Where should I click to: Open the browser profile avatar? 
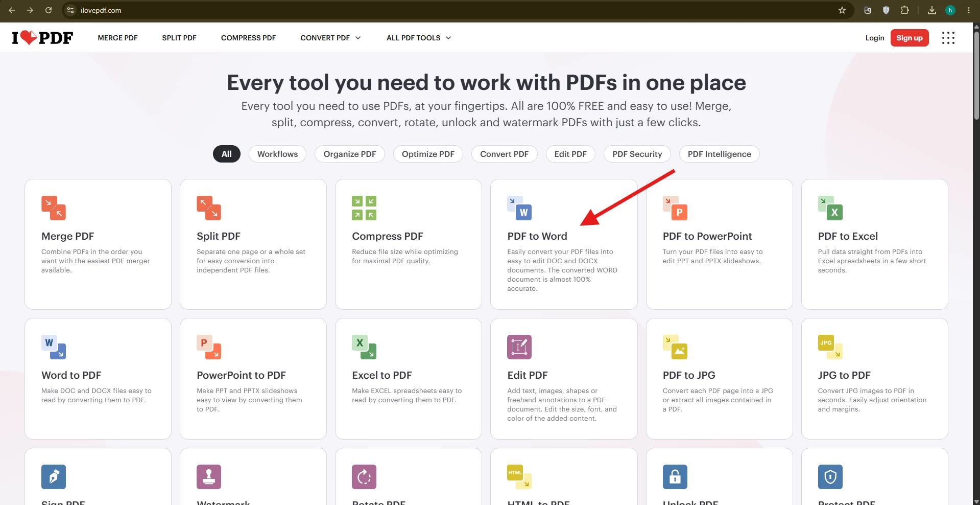point(950,10)
